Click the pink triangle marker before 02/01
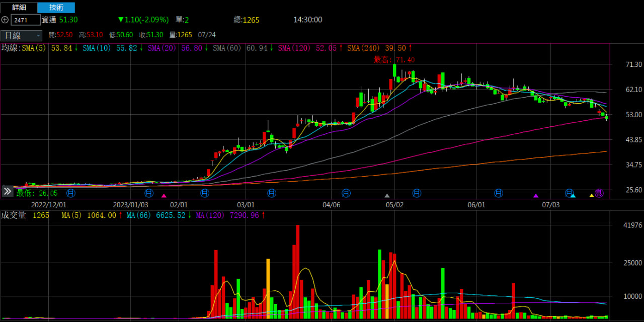The image size is (644, 322). (x=164, y=196)
